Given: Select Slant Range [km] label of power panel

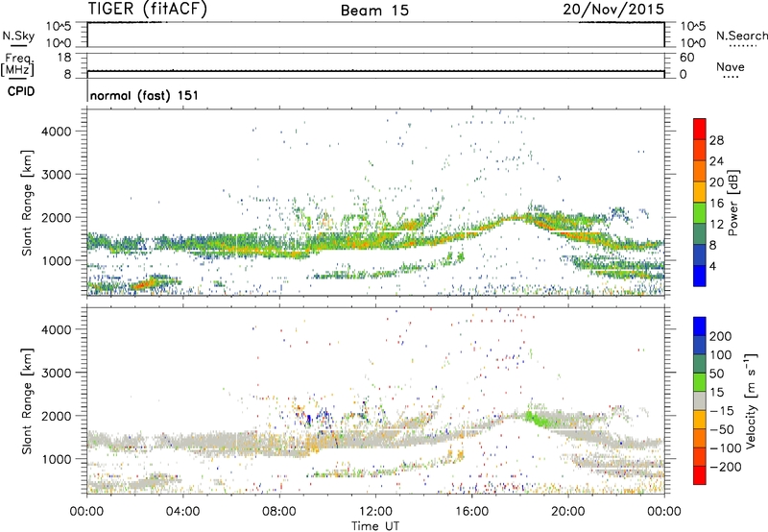Looking at the screenshot, I should 27,203.
